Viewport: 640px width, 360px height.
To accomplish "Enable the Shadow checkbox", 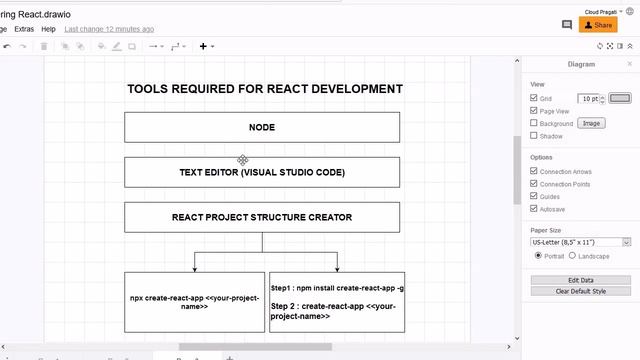I will pos(533,135).
